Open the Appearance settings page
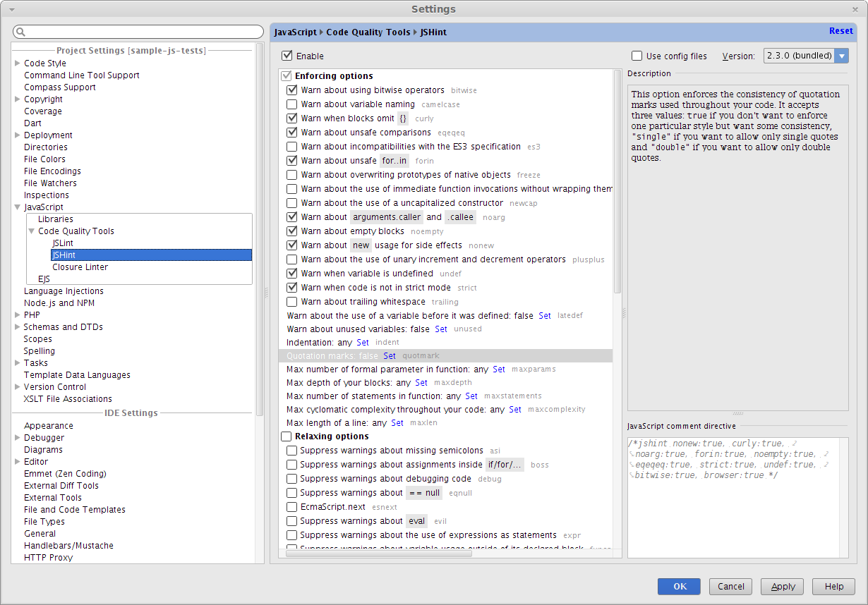 [x=49, y=426]
